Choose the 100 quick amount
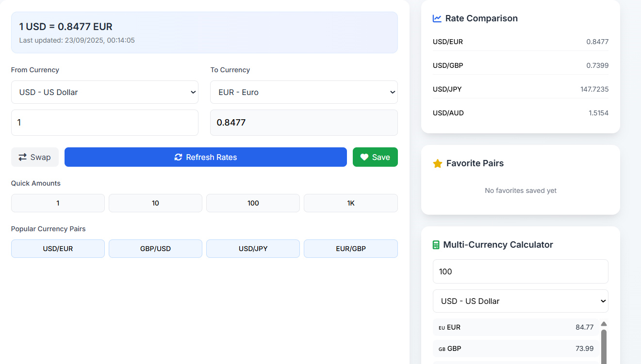 253,203
